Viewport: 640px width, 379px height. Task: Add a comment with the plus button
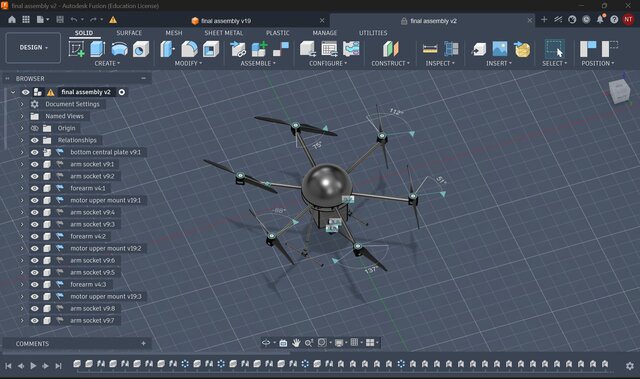pyautogui.click(x=143, y=344)
